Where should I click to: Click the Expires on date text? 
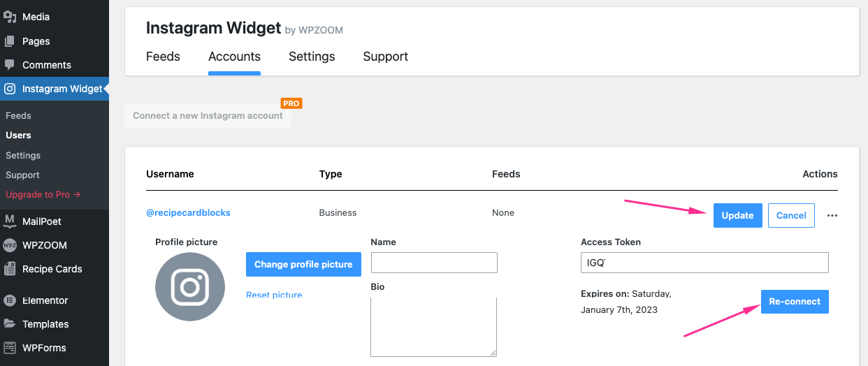(x=626, y=302)
